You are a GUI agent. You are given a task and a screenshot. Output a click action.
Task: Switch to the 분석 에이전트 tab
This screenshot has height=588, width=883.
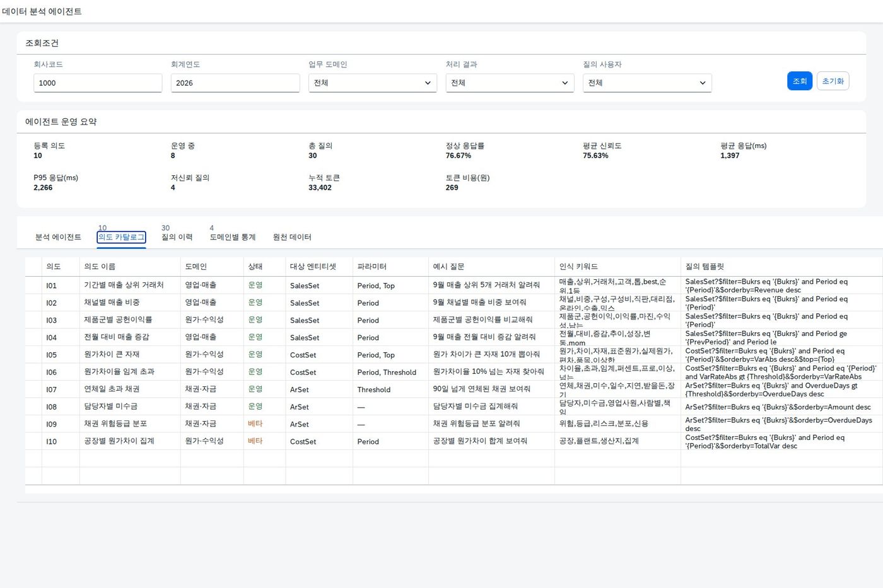coord(58,237)
